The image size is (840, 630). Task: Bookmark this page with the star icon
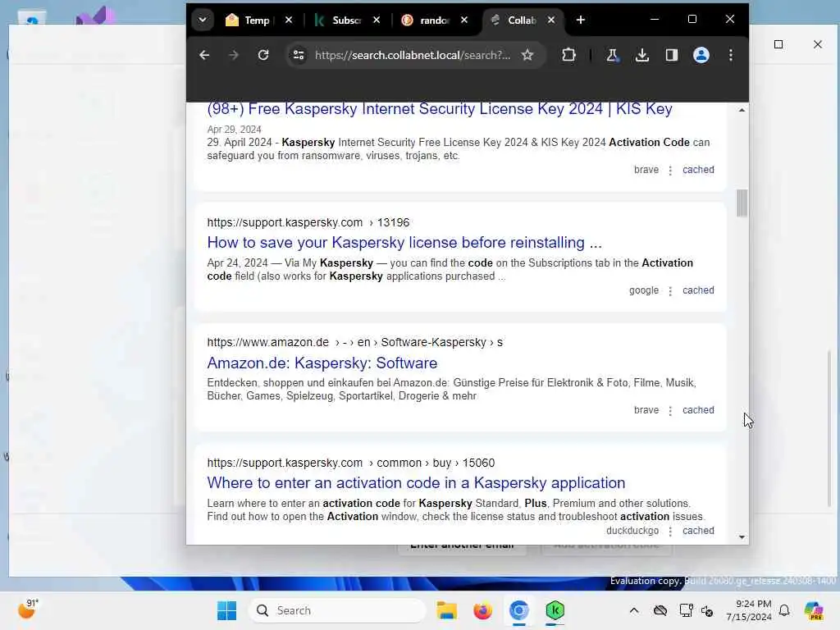point(527,55)
